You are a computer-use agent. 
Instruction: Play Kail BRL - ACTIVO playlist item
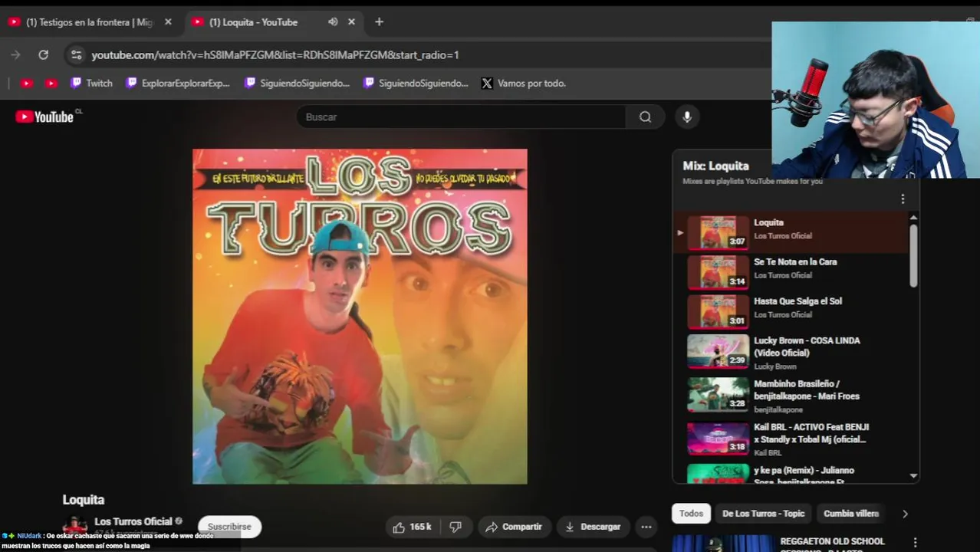[791, 439]
